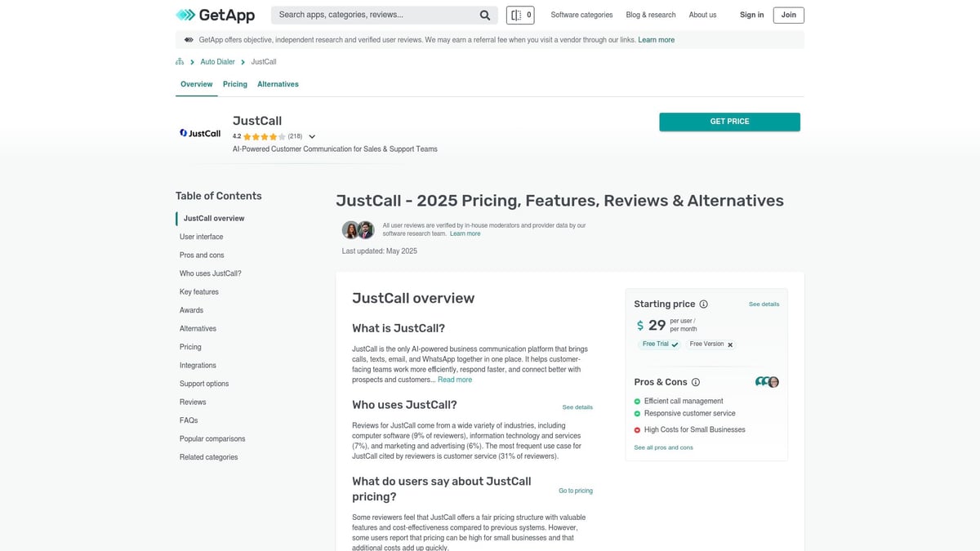Open See all pros and cons link
This screenshot has height=551, width=980.
663,447
